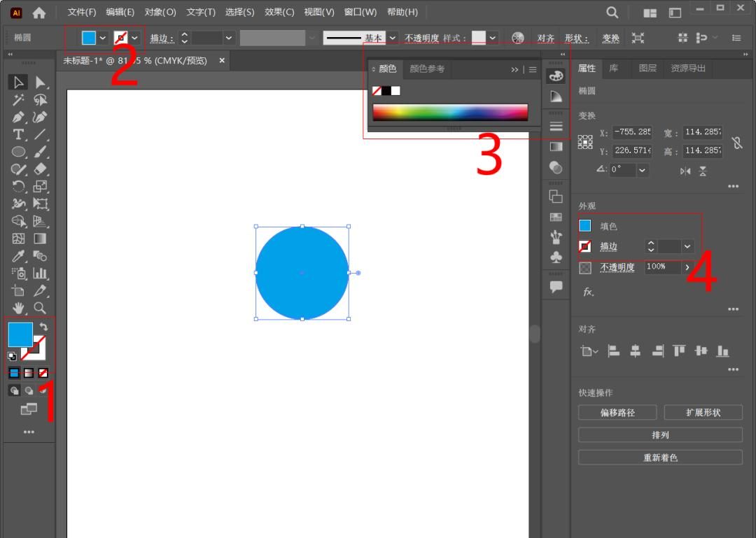Image resolution: width=756 pixels, height=538 pixels.
Task: Open 窗口(W) menu
Action: coord(360,12)
